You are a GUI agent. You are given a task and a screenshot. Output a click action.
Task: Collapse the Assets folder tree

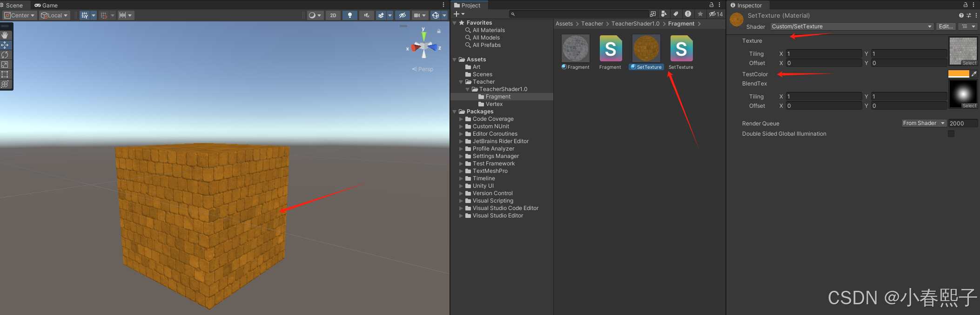455,59
